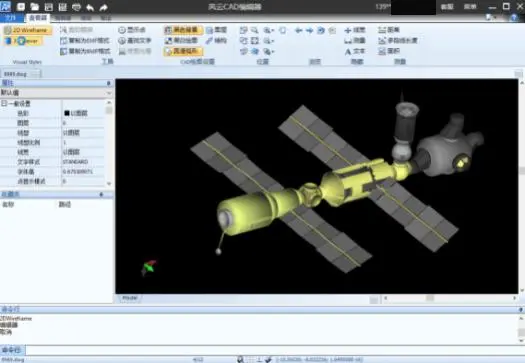Image resolution: width=525 pixels, height=363 pixels.
Task: Select the Area (面积) measuring tool
Action: [389, 51]
